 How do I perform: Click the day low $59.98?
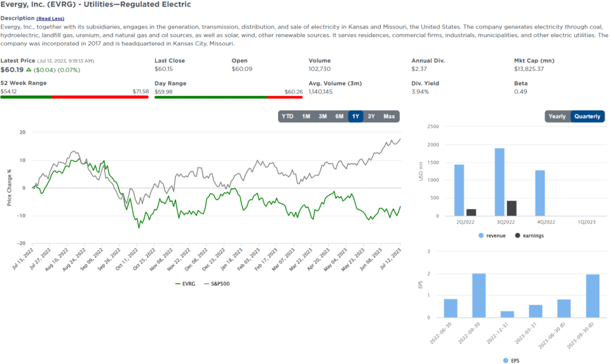163,92
